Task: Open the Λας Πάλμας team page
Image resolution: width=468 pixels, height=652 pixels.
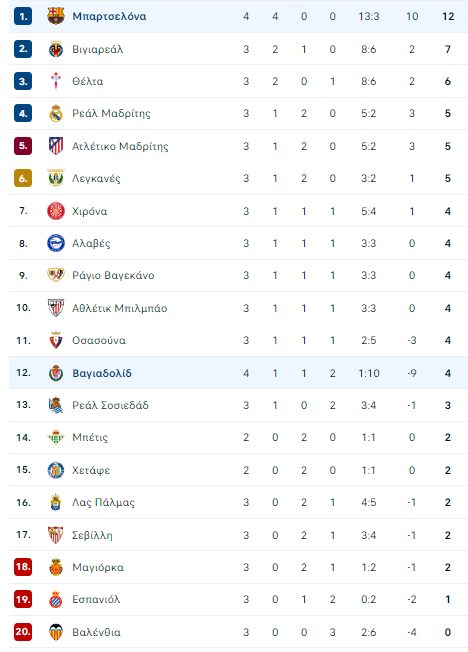Action: click(103, 503)
